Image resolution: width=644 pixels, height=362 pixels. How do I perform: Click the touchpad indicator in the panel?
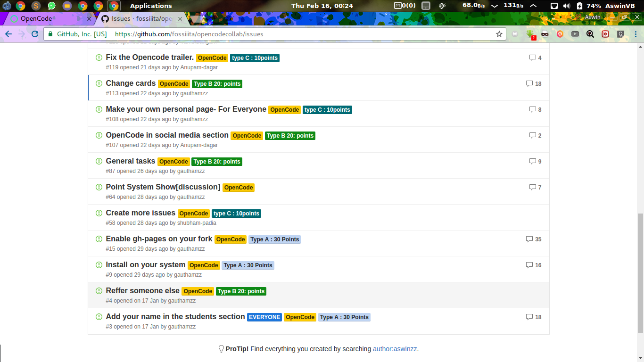[426, 6]
